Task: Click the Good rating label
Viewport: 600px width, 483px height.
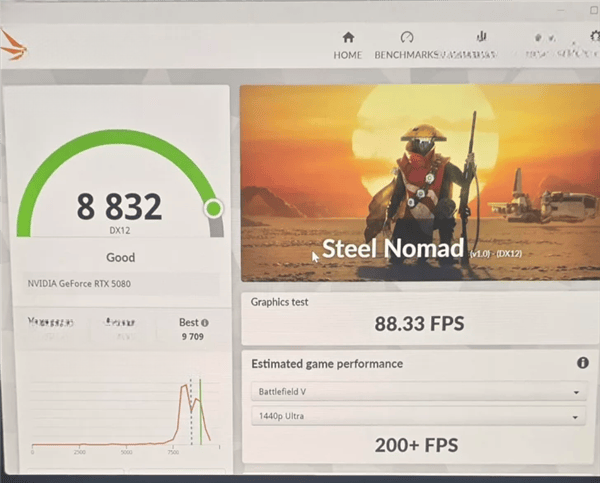Action: 121,257
